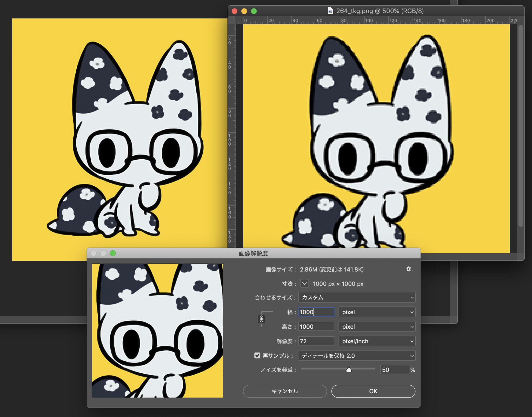Toggle the constrain proportions chain-link icon
The height and width of the screenshot is (417, 532).
[262, 319]
